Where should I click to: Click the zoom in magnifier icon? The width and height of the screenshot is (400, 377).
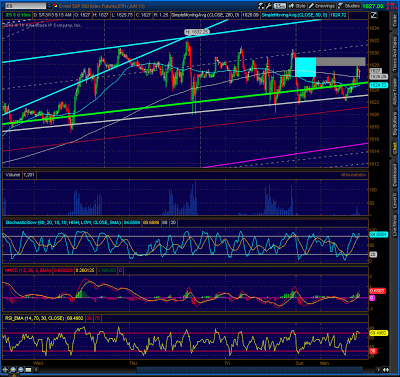tap(13, 370)
